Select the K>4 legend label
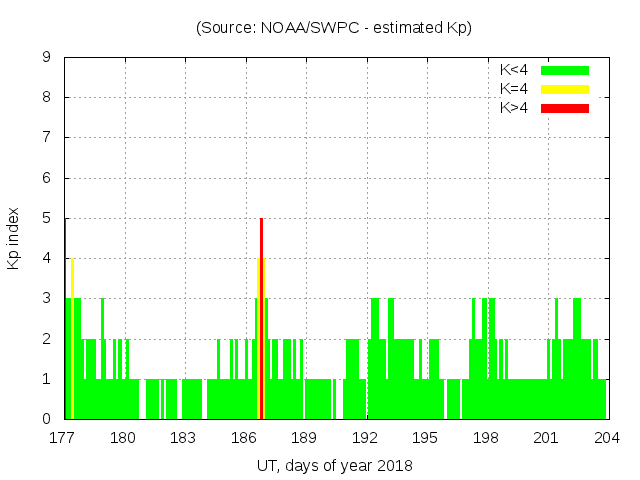 [514, 107]
